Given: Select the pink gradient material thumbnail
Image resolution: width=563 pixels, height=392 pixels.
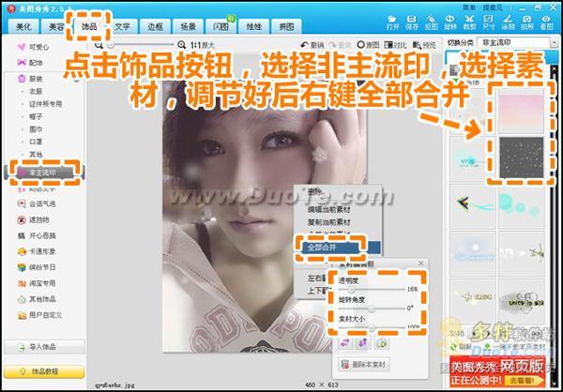Looking at the screenshot, I should [522, 110].
